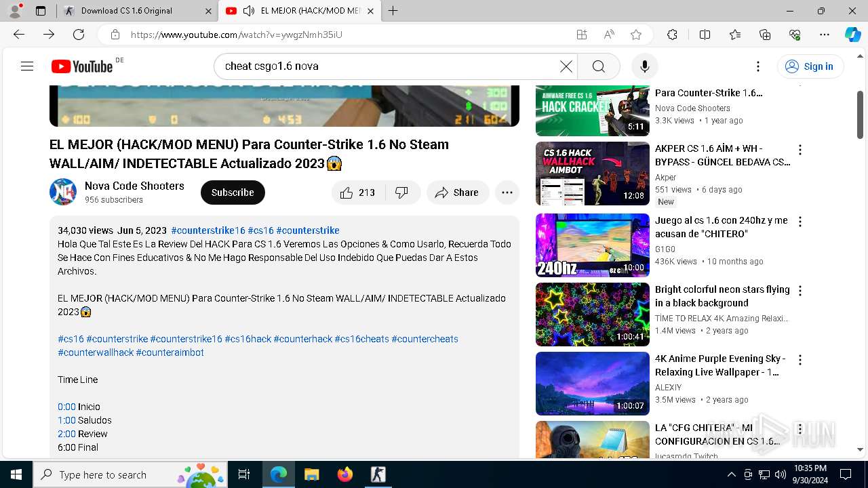Click in the YouTube search field
Viewport: 868px width, 488px height.
[391, 66]
